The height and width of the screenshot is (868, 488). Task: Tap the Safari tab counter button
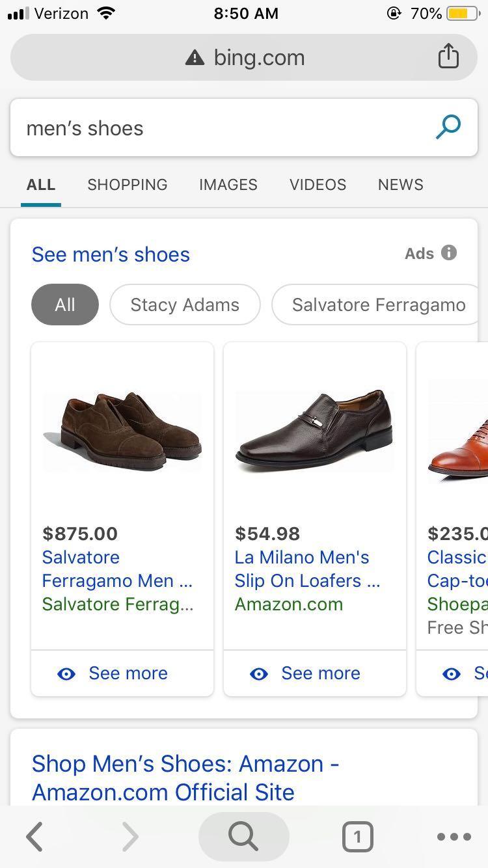(x=357, y=837)
